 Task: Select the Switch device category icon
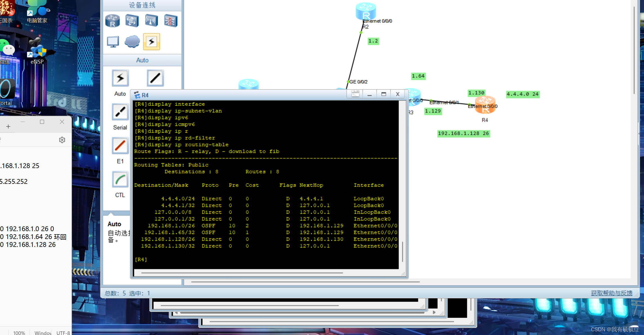pyautogui.click(x=132, y=21)
